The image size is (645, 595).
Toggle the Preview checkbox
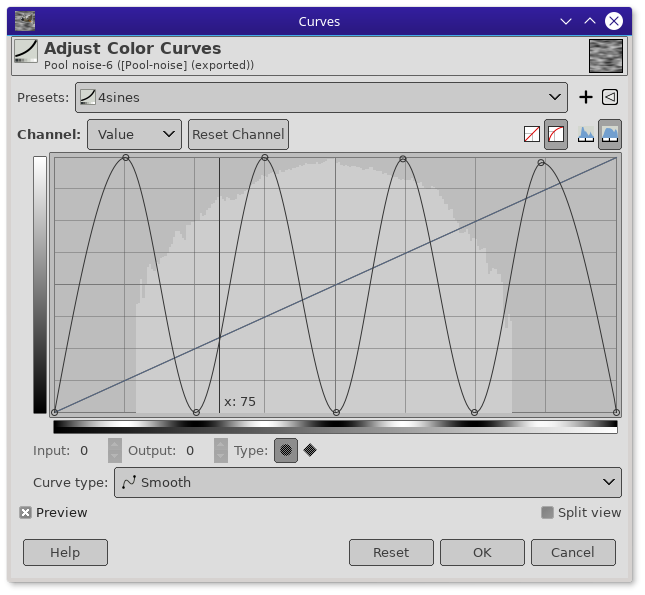pos(26,513)
